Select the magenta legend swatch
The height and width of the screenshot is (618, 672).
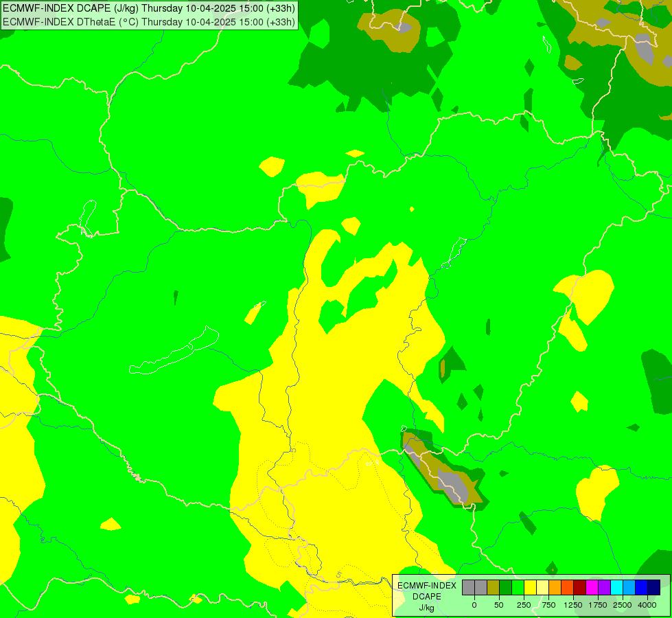pyautogui.click(x=592, y=587)
